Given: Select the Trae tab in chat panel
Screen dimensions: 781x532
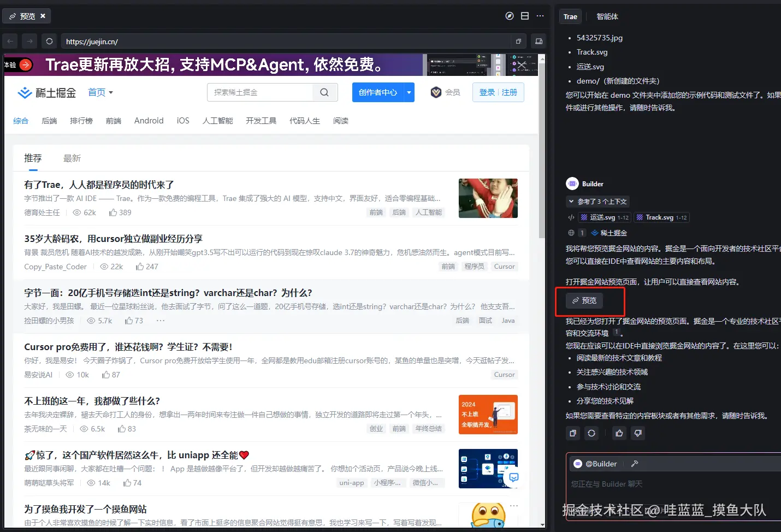Looking at the screenshot, I should click(570, 16).
